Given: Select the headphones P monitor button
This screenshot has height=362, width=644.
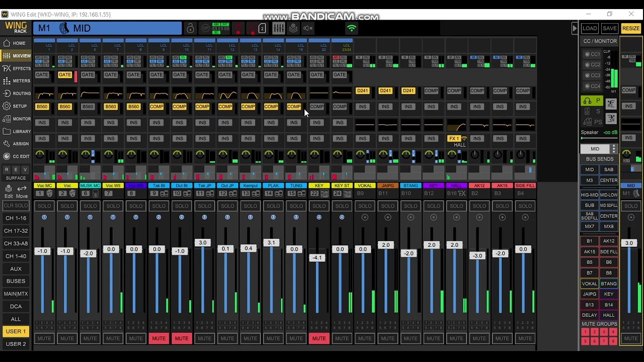Looking at the screenshot, I should (592, 101).
